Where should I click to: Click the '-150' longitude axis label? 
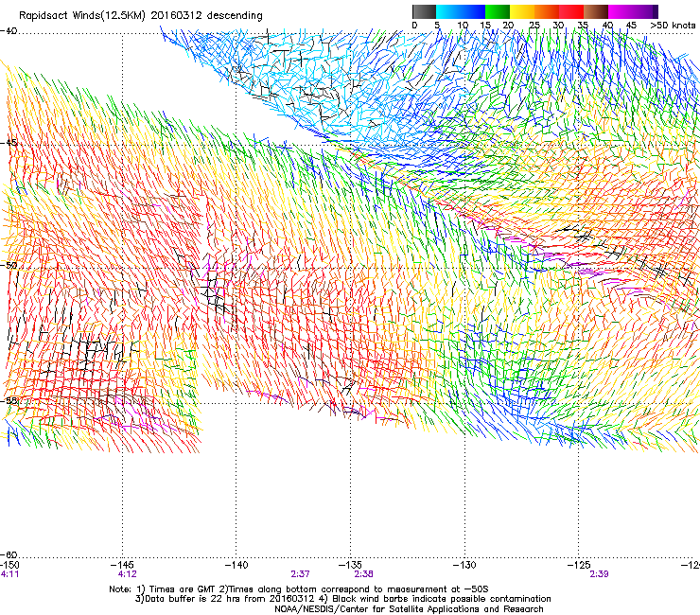pos(9,565)
